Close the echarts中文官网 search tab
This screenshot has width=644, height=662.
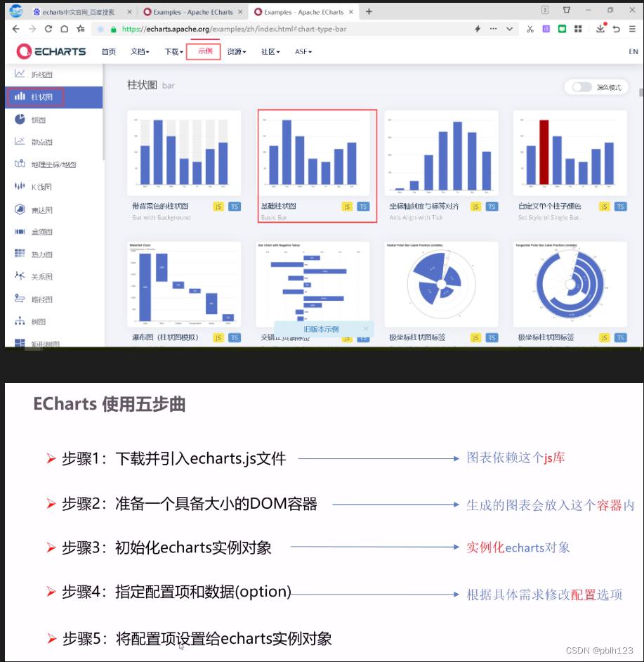point(129,12)
